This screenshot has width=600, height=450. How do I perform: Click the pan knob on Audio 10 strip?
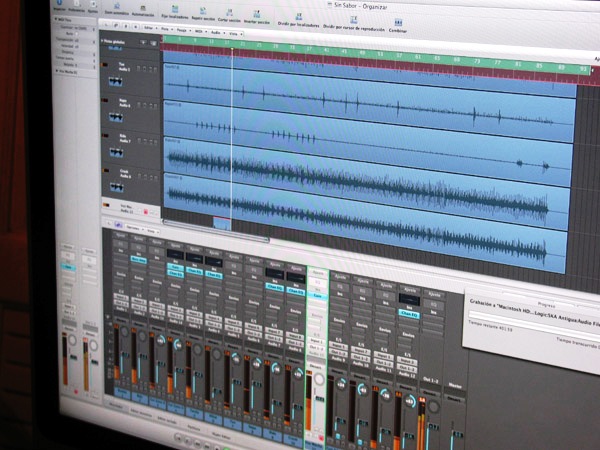[362, 390]
